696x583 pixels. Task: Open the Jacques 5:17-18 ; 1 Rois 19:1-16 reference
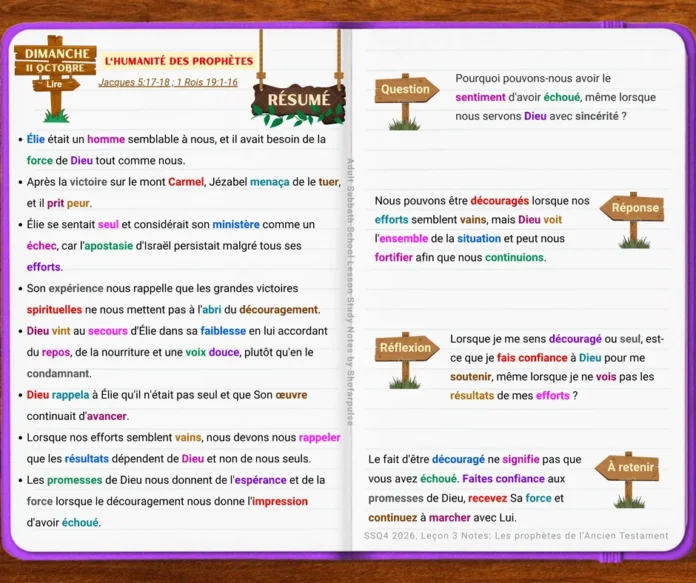[168, 82]
